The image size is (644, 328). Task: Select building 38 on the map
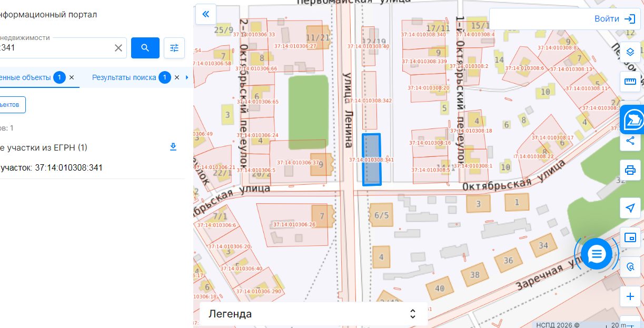475,274
